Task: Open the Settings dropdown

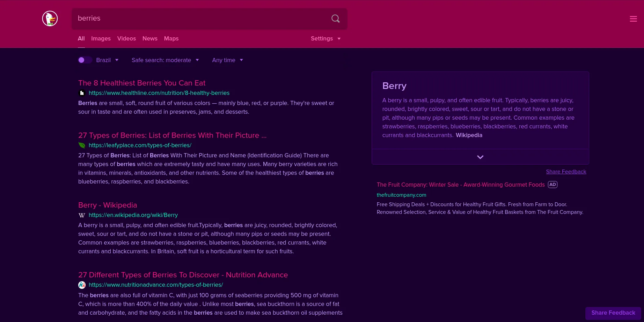Action: tap(325, 38)
